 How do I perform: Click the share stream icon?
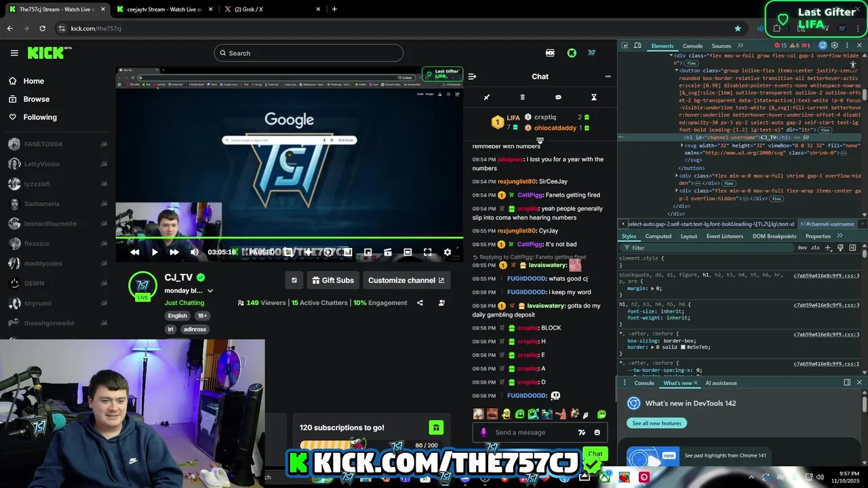coord(420,303)
